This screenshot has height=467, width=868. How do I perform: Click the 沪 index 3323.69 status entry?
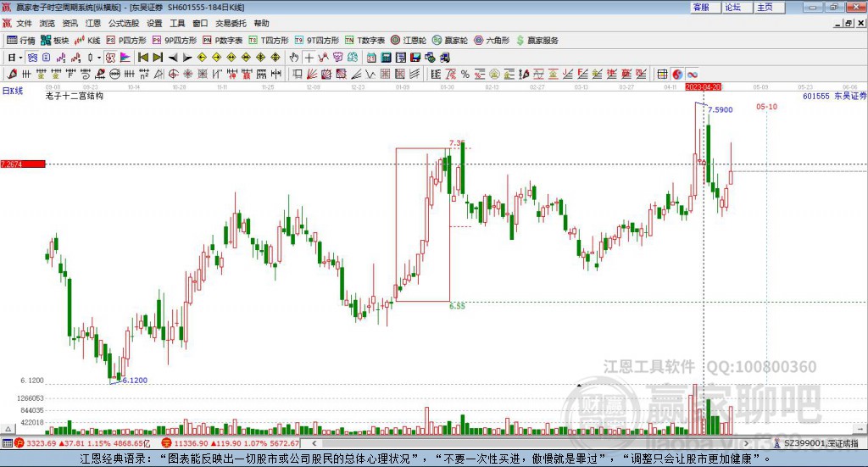82,443
